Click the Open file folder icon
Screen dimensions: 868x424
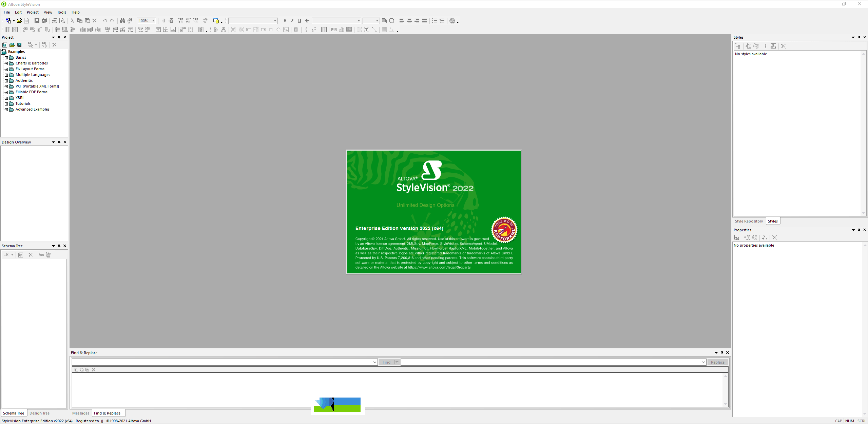pos(19,21)
